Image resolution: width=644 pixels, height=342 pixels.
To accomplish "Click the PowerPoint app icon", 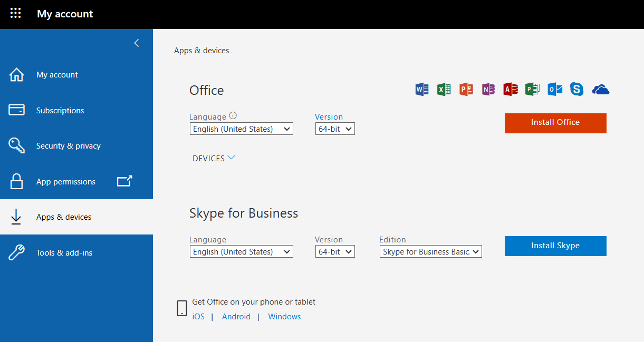I will pyautogui.click(x=466, y=90).
